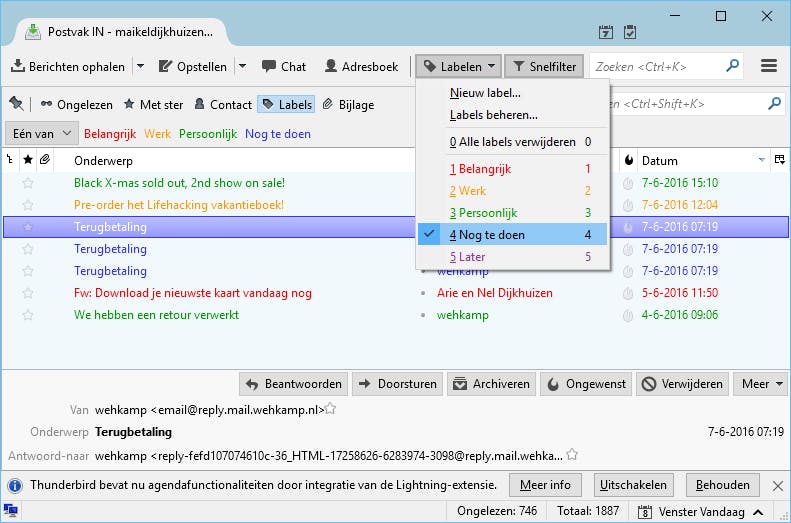Toggle the Labels quick filter

[287, 104]
